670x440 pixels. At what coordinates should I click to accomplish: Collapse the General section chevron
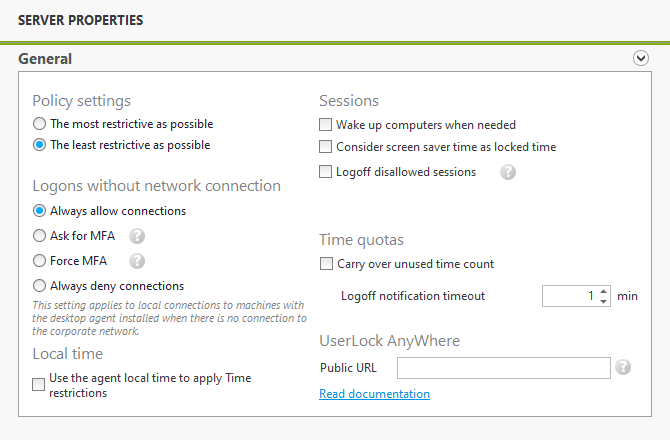(x=641, y=58)
